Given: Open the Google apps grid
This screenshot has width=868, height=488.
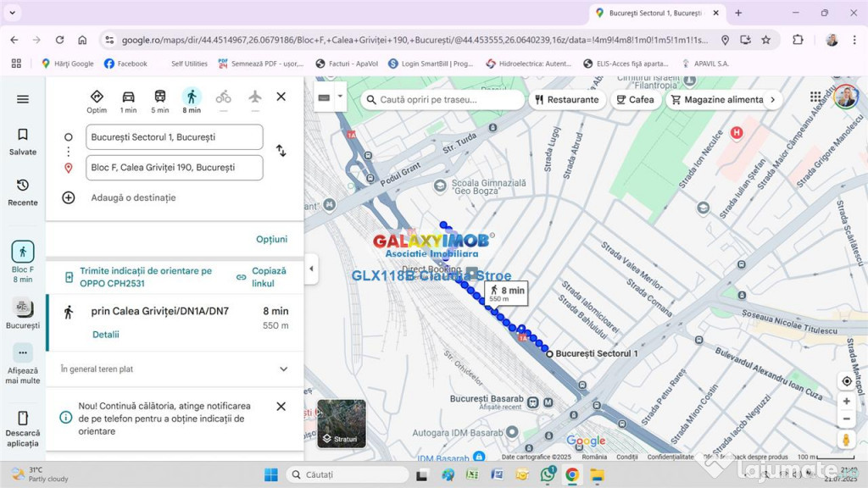Looking at the screenshot, I should [815, 97].
